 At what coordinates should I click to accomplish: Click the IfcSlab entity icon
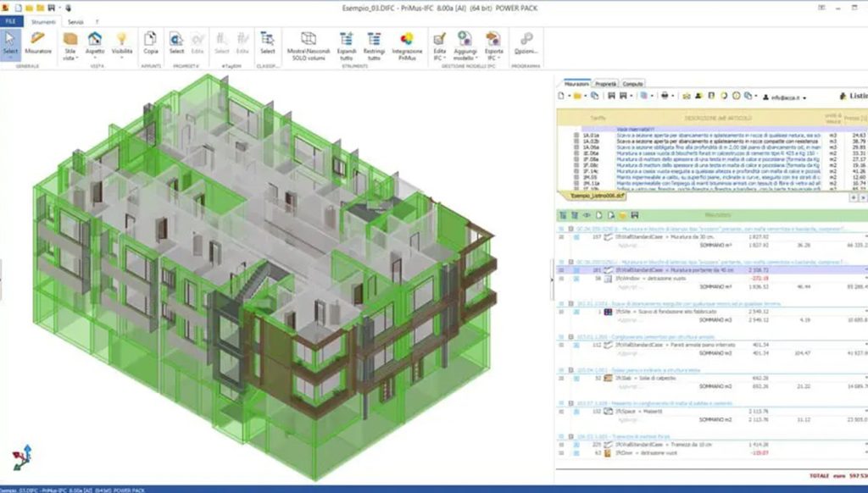(608, 378)
